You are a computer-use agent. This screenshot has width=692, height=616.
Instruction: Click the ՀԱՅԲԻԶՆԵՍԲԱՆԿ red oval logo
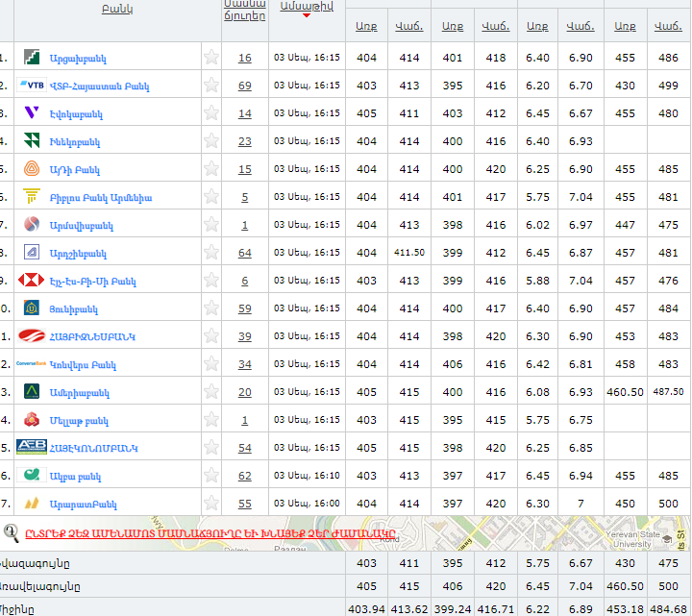coord(32,335)
